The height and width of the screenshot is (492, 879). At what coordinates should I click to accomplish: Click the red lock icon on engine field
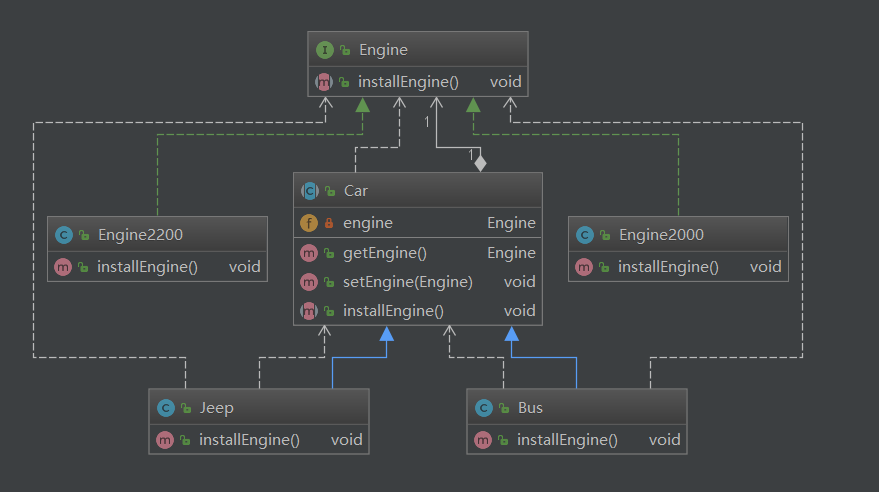point(328,223)
